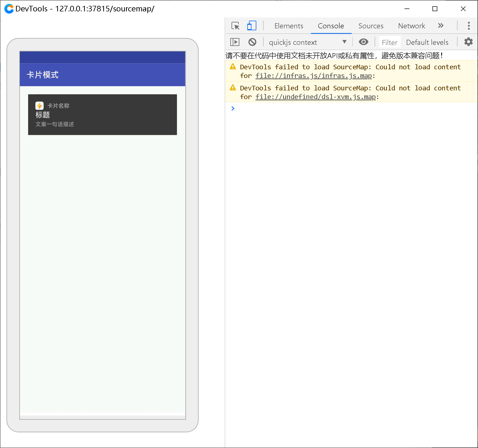The height and width of the screenshot is (448, 478).
Task: Click the lightning card icon in preview
Action: click(40, 106)
